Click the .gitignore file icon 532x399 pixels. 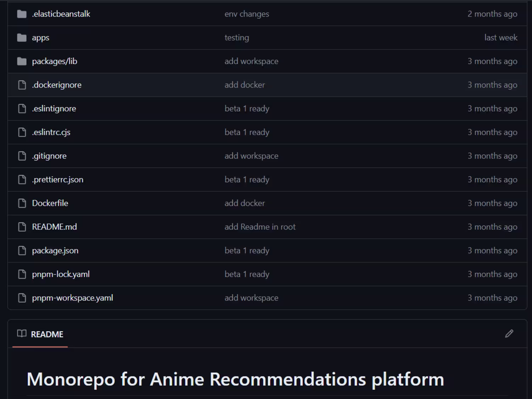22,156
